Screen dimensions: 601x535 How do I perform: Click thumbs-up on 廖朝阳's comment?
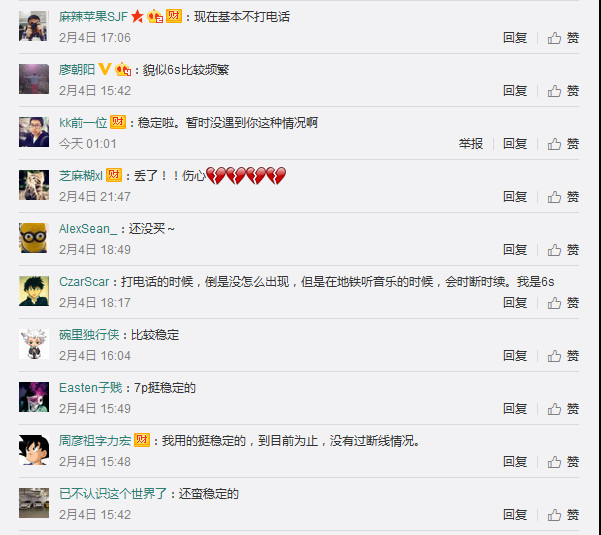click(x=563, y=91)
